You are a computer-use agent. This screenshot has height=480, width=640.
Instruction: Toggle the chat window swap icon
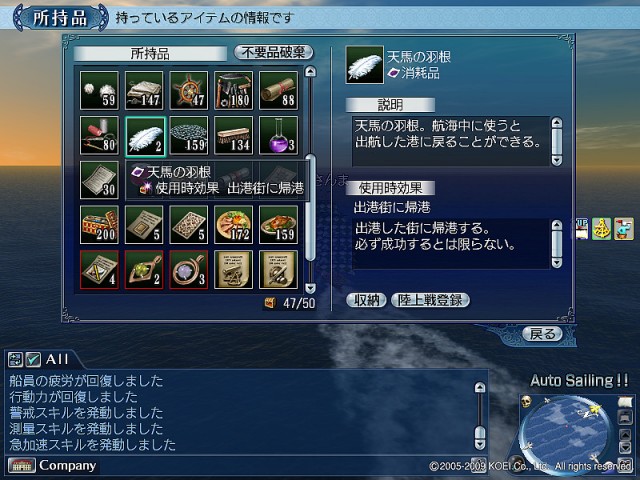(15, 359)
